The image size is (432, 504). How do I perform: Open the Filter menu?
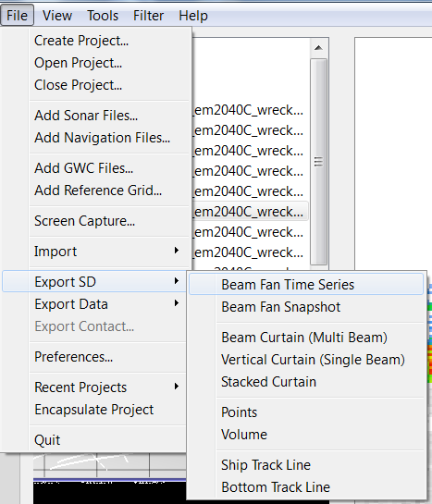tap(149, 16)
